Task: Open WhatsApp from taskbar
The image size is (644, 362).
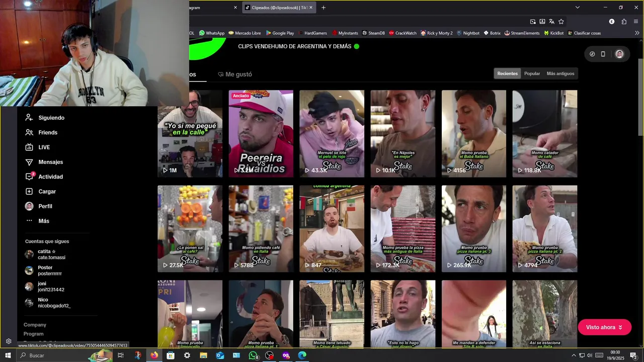Action: 253,355
